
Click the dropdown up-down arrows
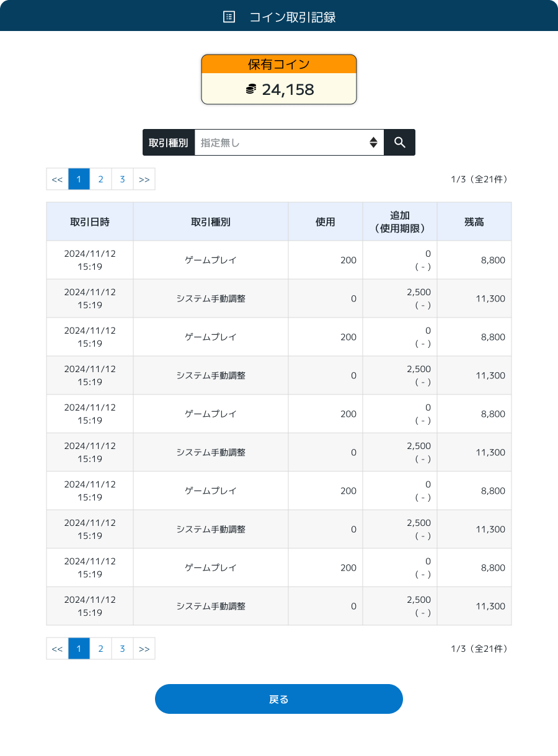373,143
